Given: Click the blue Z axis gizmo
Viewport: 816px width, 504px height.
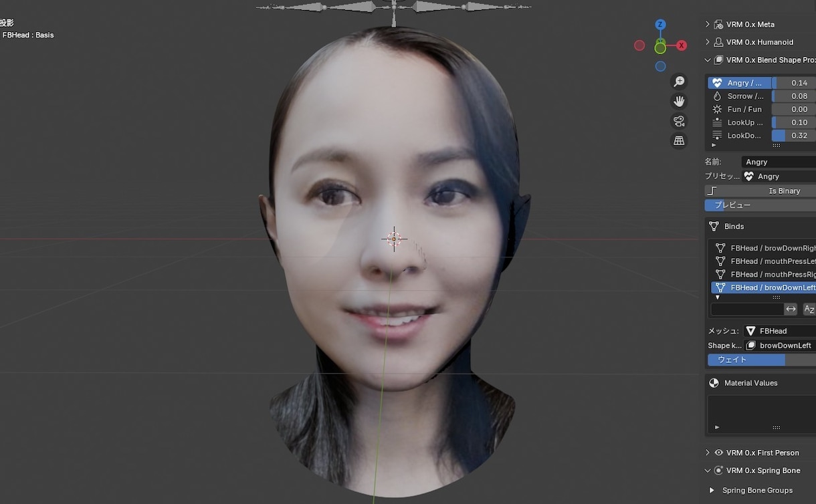Looking at the screenshot, I should point(661,25).
